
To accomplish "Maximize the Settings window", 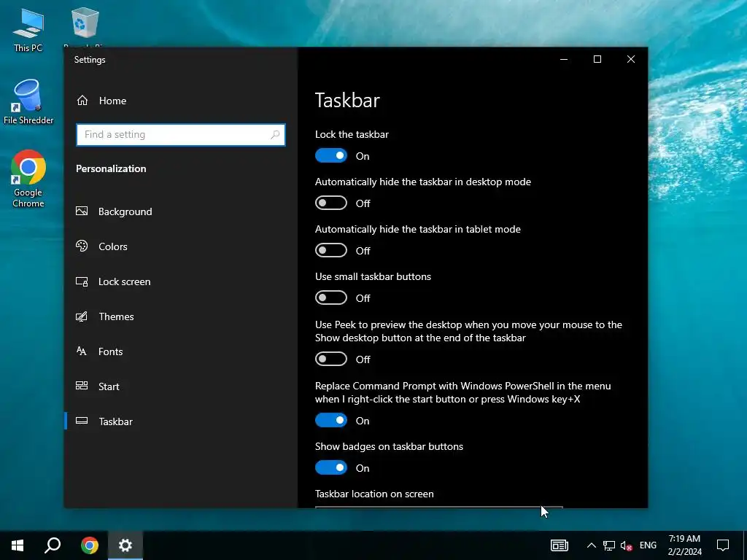I will click(x=597, y=59).
